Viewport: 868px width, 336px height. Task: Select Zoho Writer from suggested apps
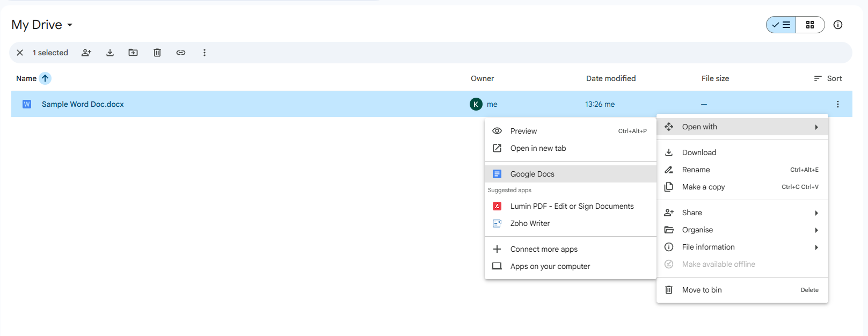point(530,223)
